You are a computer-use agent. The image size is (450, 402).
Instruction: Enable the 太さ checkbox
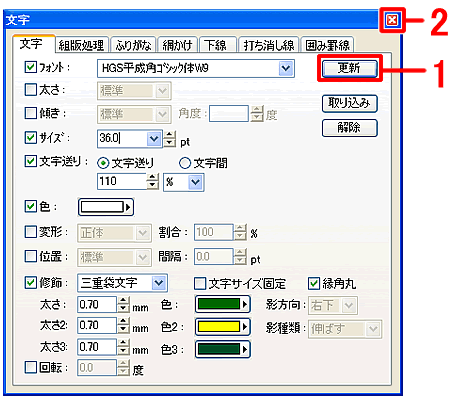click(31, 89)
